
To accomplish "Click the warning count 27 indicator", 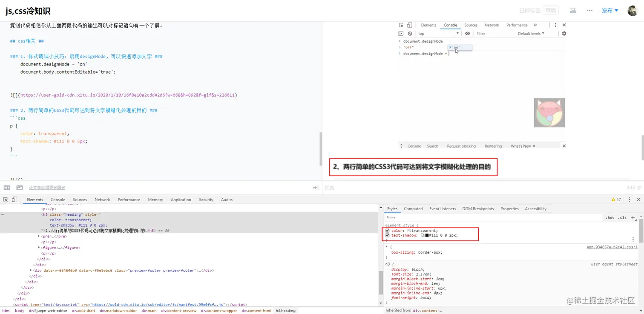I will coord(616,200).
